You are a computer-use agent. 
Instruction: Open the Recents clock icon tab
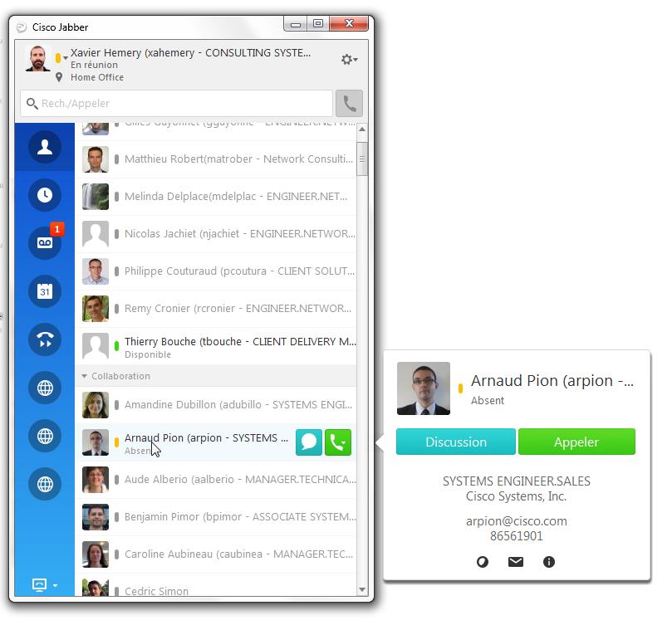(45, 195)
